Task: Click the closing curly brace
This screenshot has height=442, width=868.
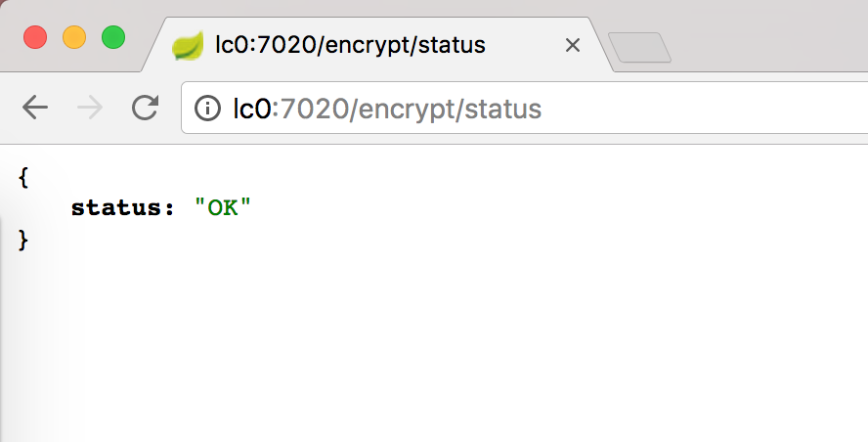Action: pos(23,240)
